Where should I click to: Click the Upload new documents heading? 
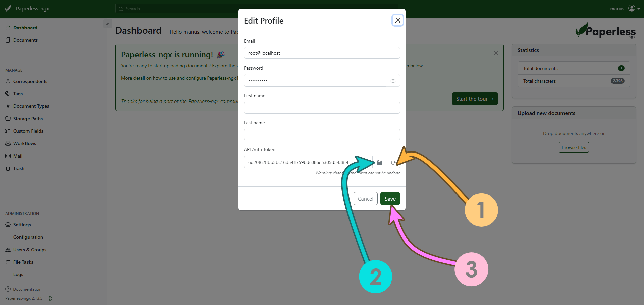pyautogui.click(x=546, y=113)
